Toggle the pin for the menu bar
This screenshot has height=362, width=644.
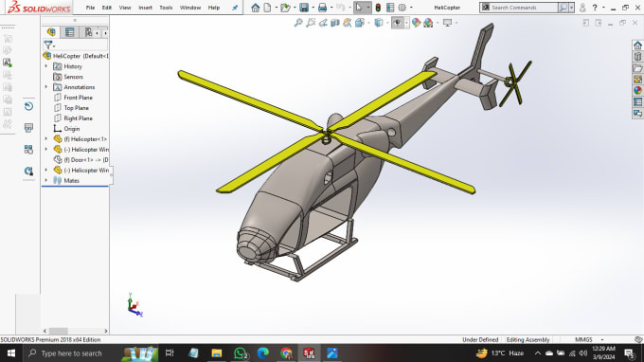tap(235, 8)
